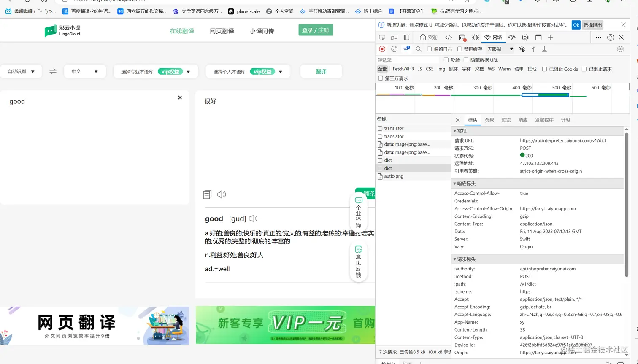
Task: Swap translation languages arrows icon
Action: point(53,71)
